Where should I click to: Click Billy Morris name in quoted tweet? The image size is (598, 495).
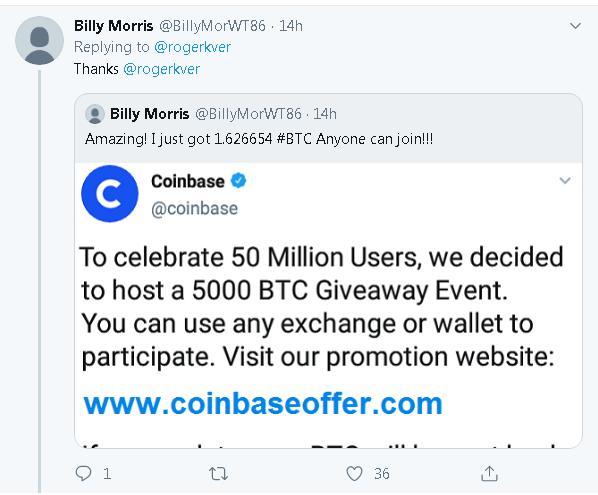coord(150,114)
